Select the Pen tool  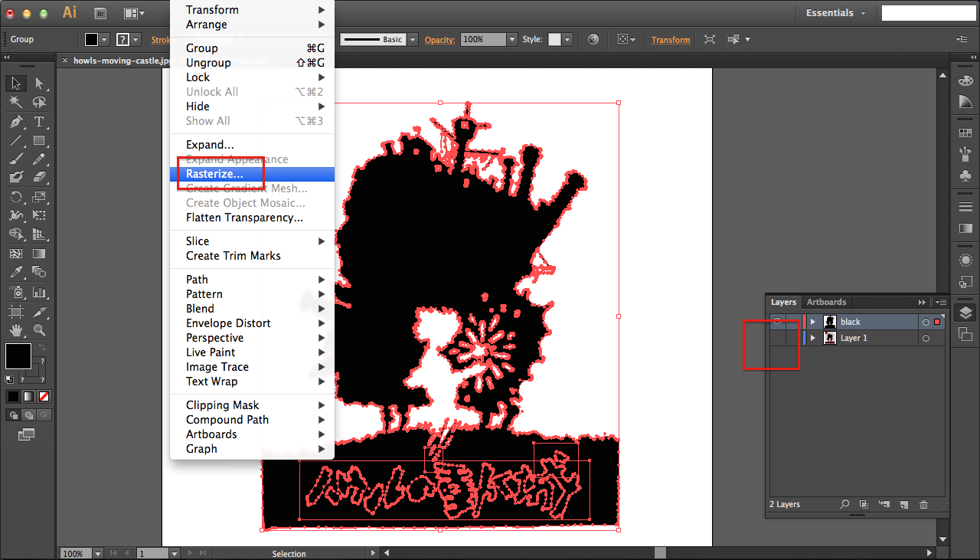click(15, 122)
